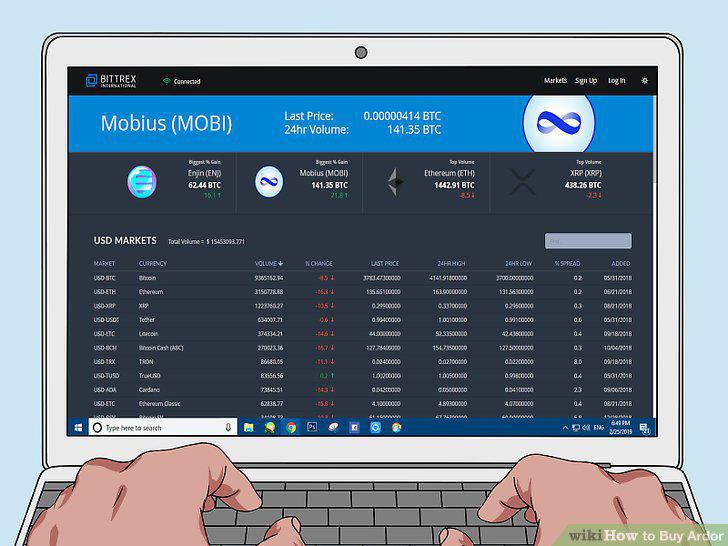Click the taskbar 'Type here to search' box
728x546 pixels.
[162, 428]
